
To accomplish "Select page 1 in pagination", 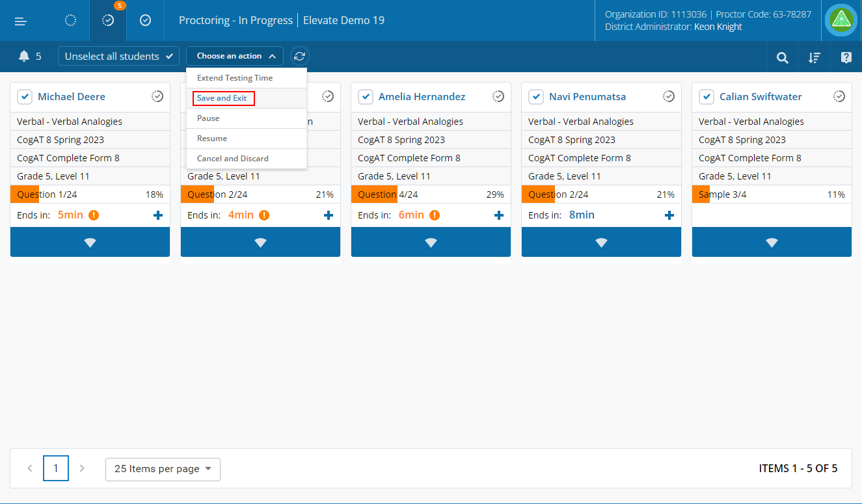I will (x=56, y=468).
